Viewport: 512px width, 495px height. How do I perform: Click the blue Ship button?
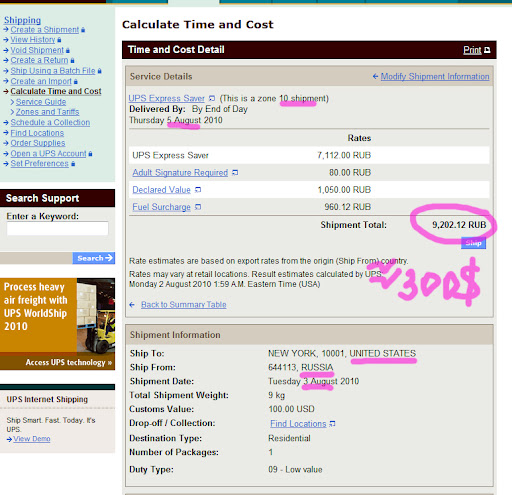point(473,243)
